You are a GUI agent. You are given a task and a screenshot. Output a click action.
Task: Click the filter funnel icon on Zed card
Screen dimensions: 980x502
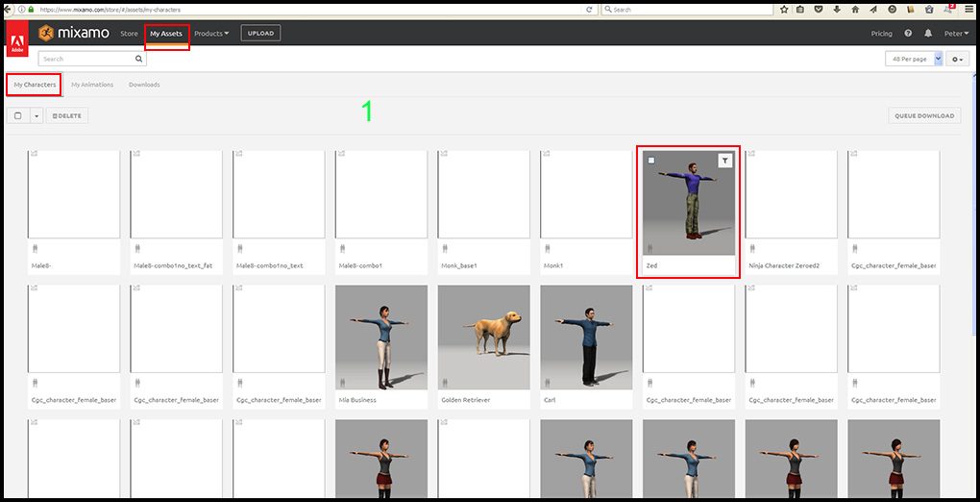724,161
